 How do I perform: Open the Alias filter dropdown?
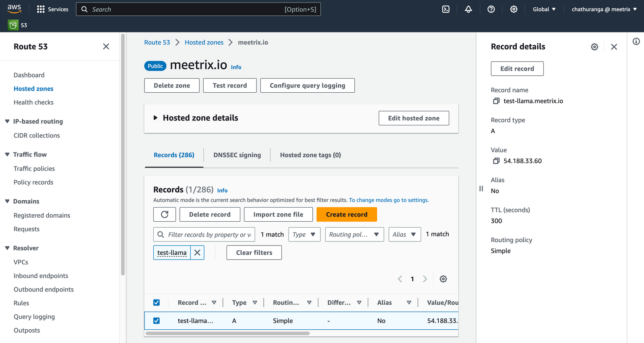(405, 235)
